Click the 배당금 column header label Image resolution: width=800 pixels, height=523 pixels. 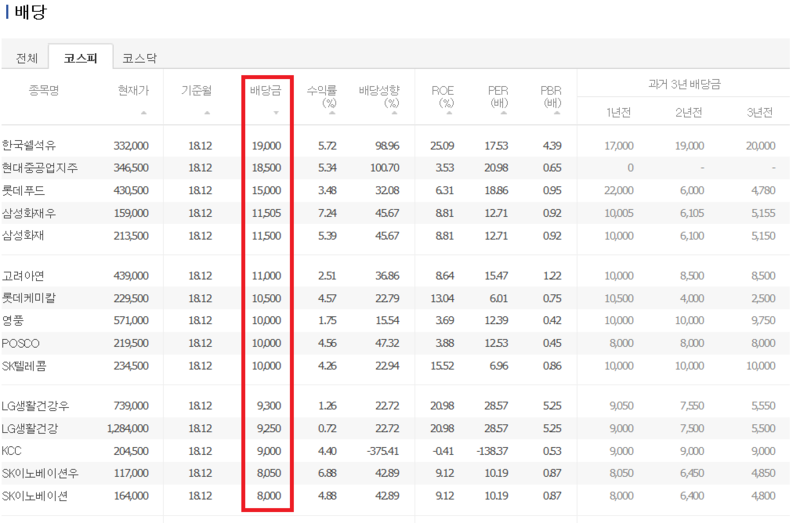265,90
